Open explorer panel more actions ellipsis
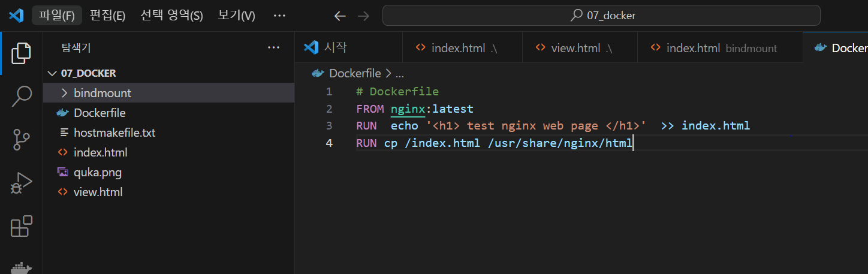This screenshot has height=274, width=868. click(x=273, y=47)
